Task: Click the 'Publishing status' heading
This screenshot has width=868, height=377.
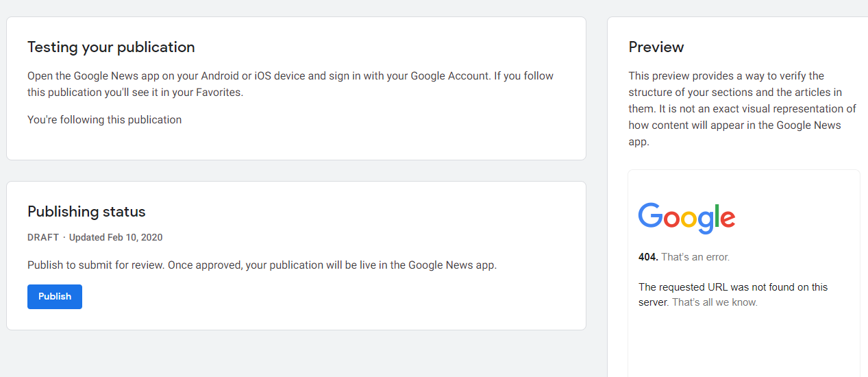Action: coord(86,212)
